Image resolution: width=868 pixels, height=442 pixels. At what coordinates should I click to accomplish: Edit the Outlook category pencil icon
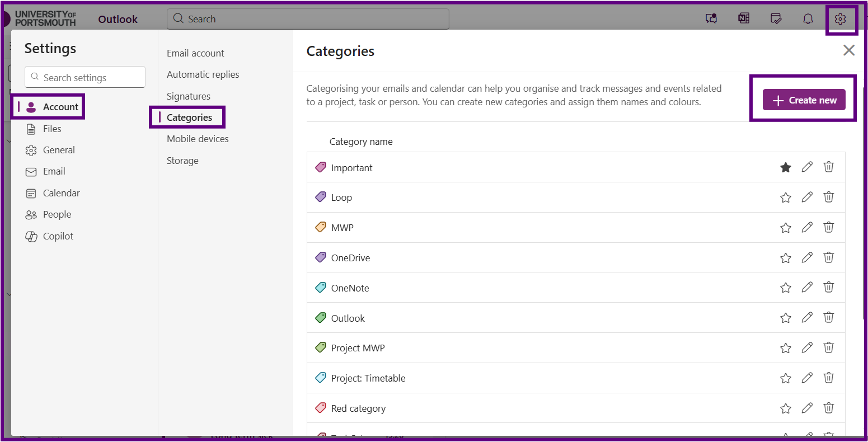807,318
